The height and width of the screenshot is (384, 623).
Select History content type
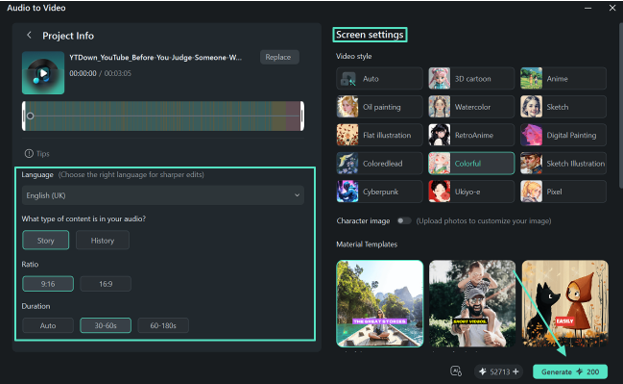[x=103, y=240]
